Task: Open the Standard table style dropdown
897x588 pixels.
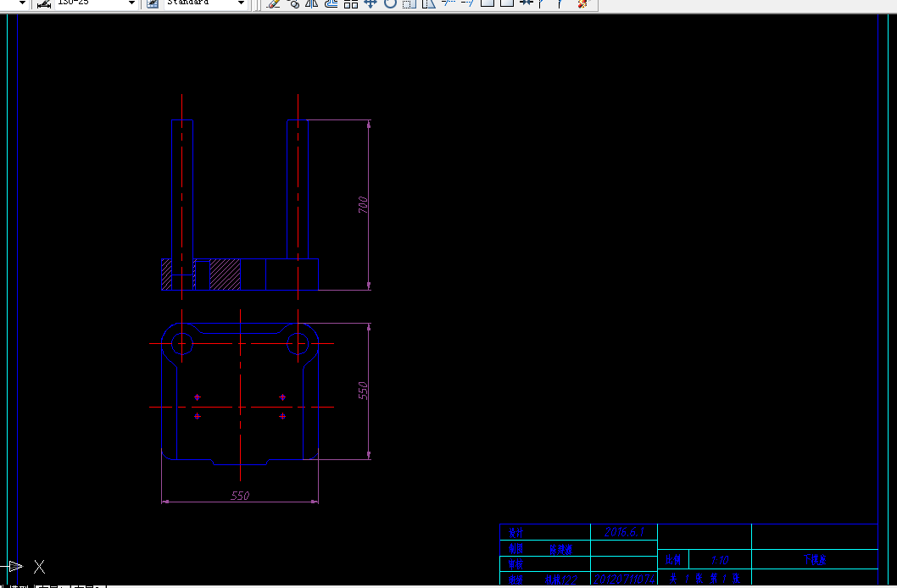Action: tap(241, 3)
